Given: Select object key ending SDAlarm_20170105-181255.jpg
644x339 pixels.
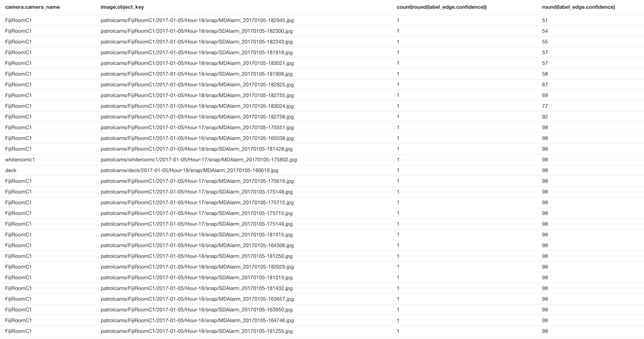Looking at the screenshot, I should (197, 331).
